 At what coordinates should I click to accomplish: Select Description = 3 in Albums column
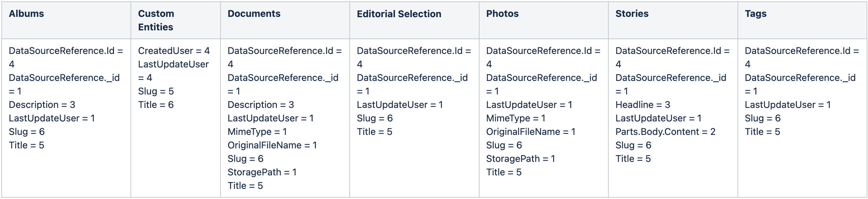point(42,105)
